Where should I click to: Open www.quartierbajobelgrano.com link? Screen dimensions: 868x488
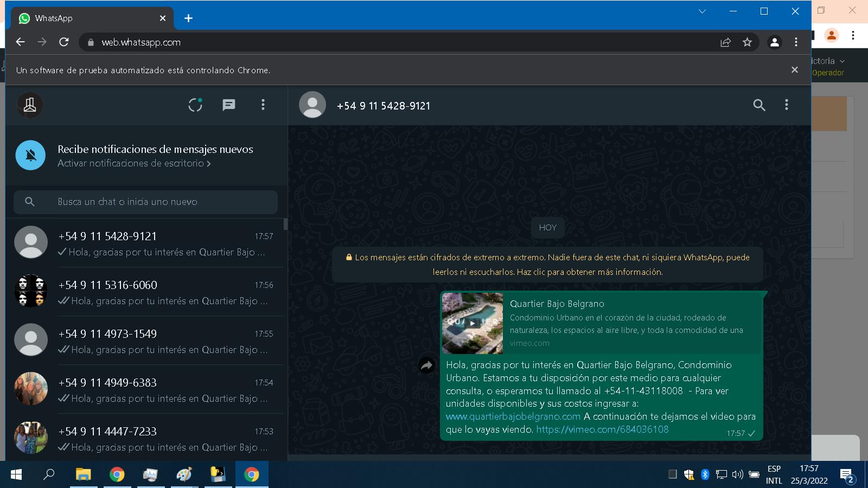(513, 416)
